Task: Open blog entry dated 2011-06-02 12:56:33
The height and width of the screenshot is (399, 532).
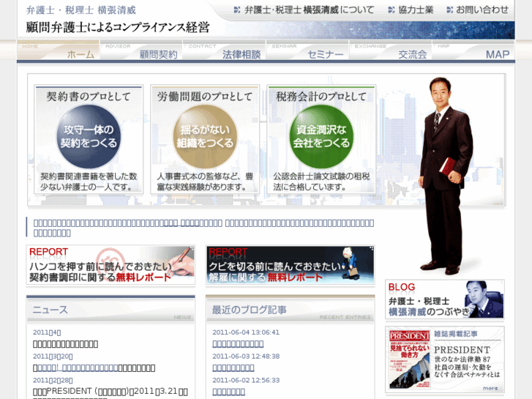Action: point(228,392)
